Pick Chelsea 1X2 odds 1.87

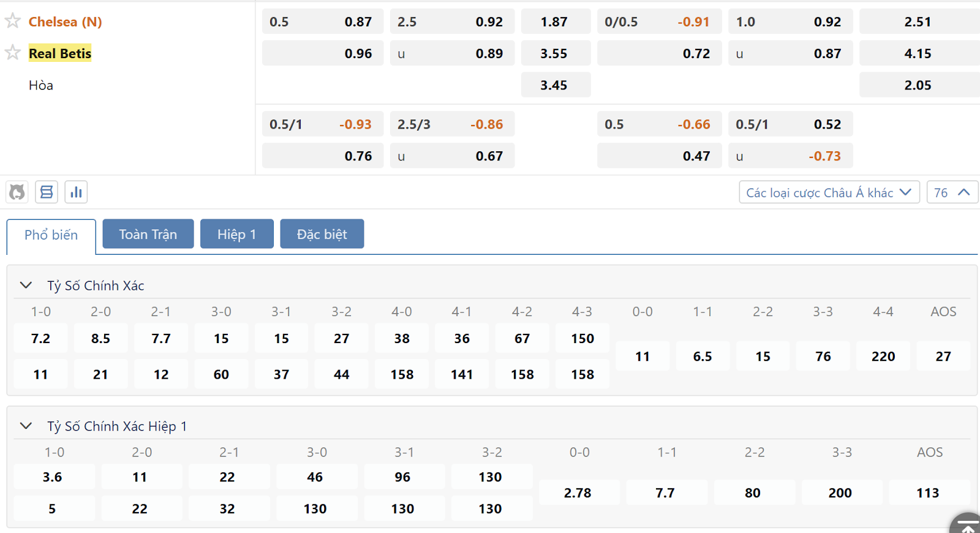556,21
